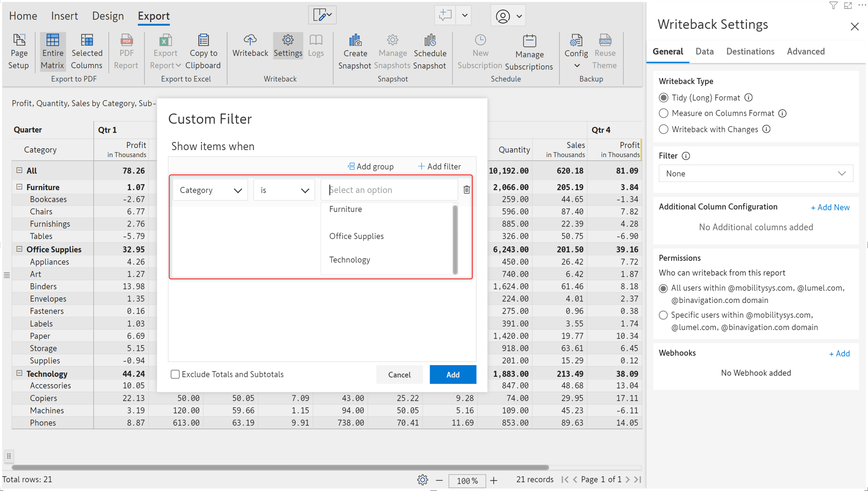Choose Writeback with Changes radio button
The width and height of the screenshot is (868, 491).
coord(663,129)
